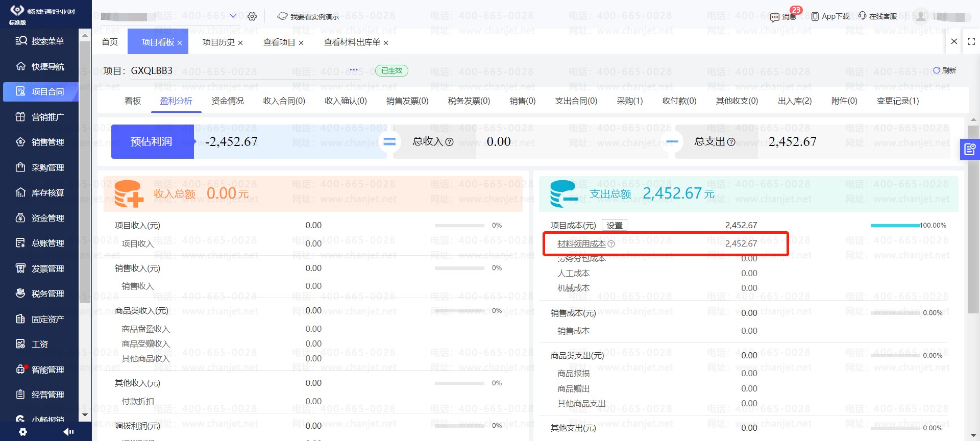This screenshot has height=441, width=980.
Task: Click the 刷新 refresh button
Action: (945, 70)
